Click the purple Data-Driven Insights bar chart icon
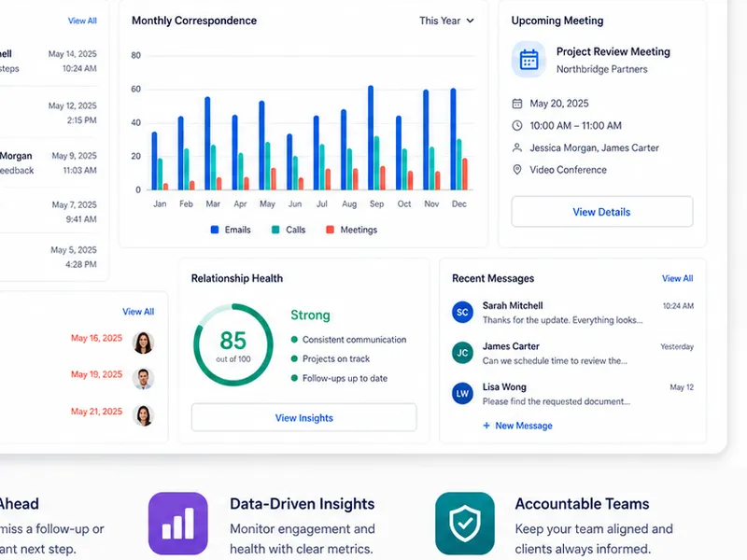 [178, 524]
